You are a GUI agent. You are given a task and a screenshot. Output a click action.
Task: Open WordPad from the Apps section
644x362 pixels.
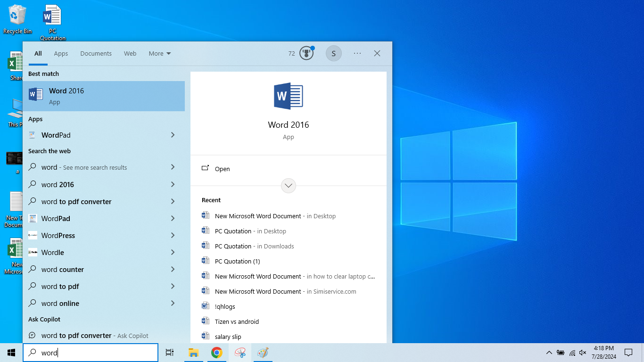pos(55,135)
